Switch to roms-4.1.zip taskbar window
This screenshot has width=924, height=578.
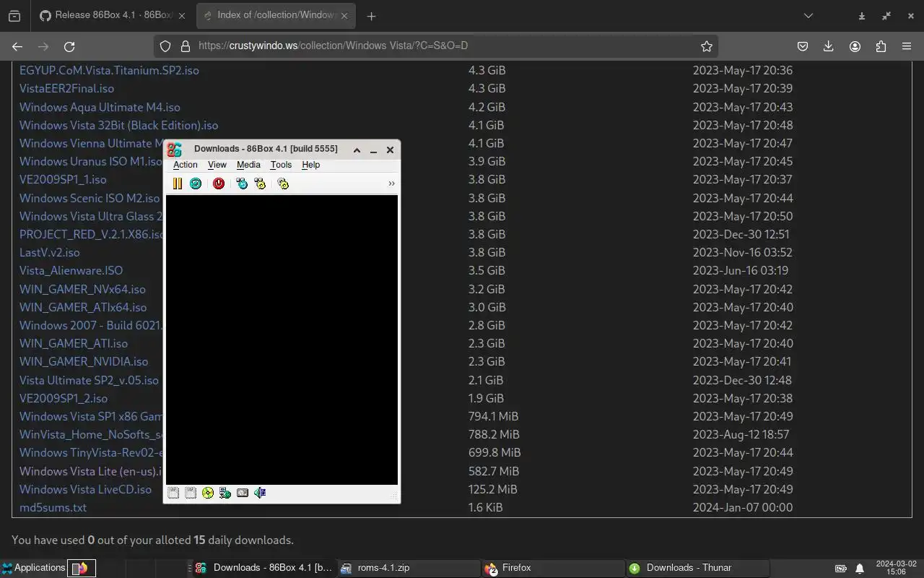click(x=409, y=568)
